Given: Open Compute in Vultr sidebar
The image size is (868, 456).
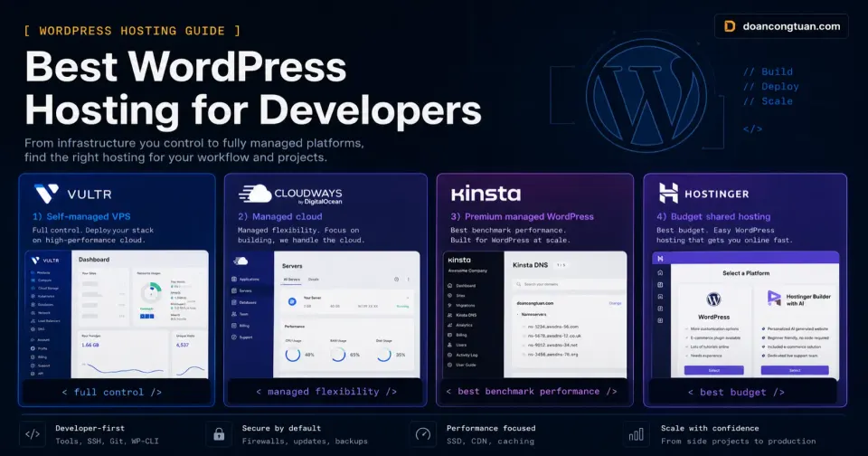Looking at the screenshot, I should pyautogui.click(x=42, y=280).
